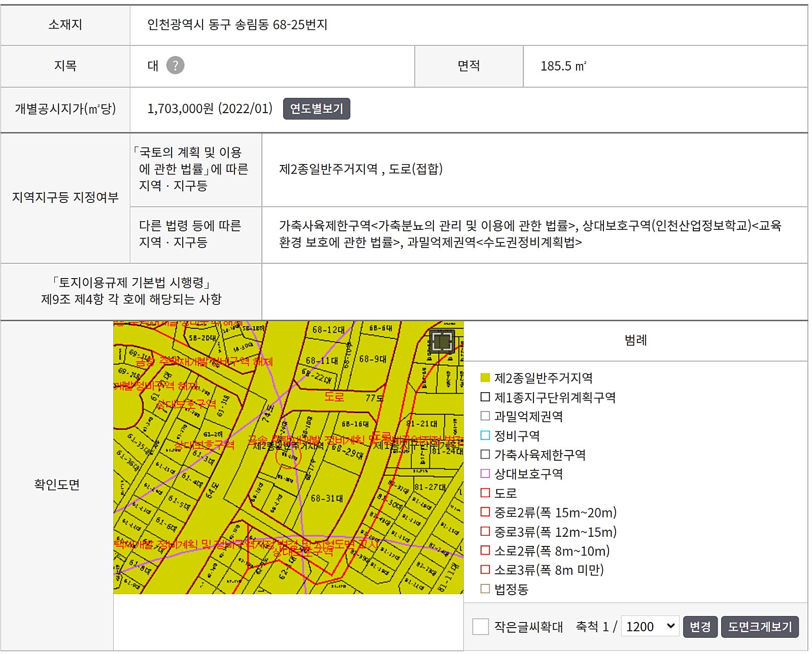Click the 지역지구등 지정여부 label

(x=65, y=197)
